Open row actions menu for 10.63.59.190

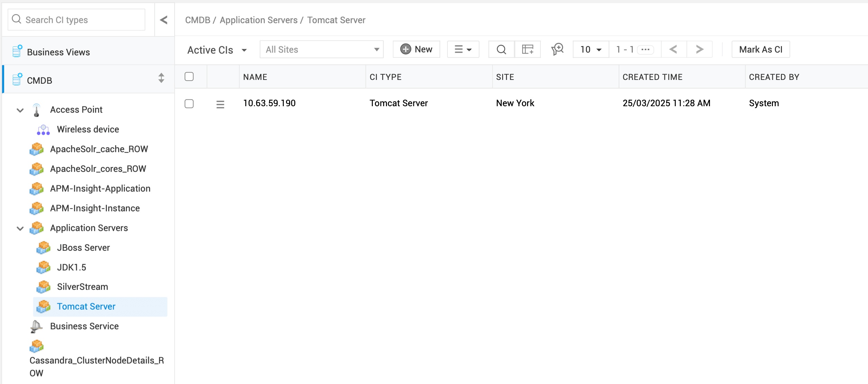click(220, 104)
